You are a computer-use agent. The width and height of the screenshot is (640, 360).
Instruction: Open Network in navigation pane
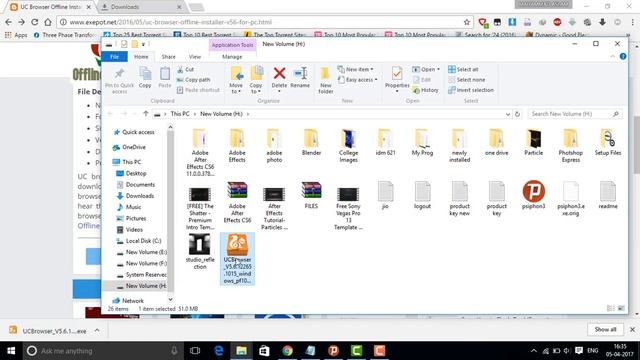click(x=128, y=301)
